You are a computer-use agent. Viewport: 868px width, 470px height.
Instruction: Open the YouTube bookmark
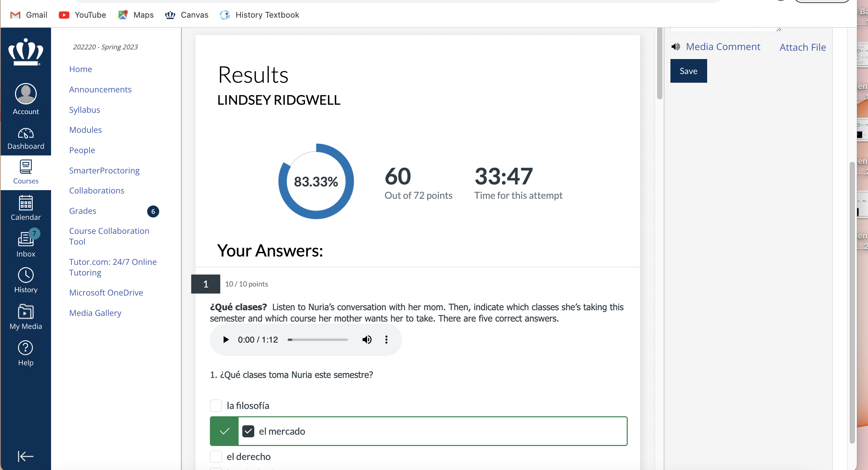82,15
